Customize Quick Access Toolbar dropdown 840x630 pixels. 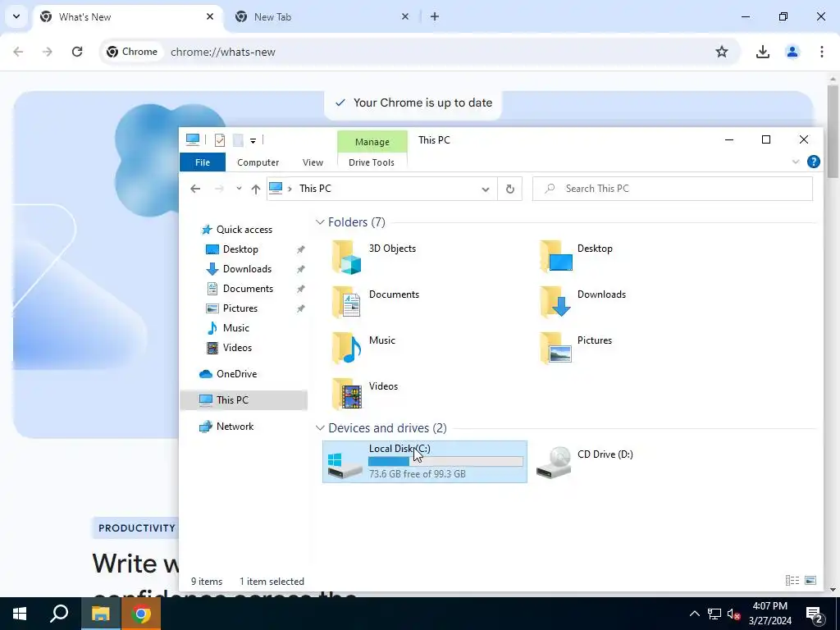253,141
